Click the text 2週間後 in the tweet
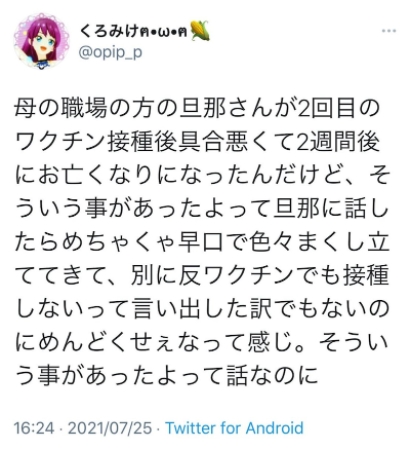This screenshot has width=416, height=452. tap(338, 142)
